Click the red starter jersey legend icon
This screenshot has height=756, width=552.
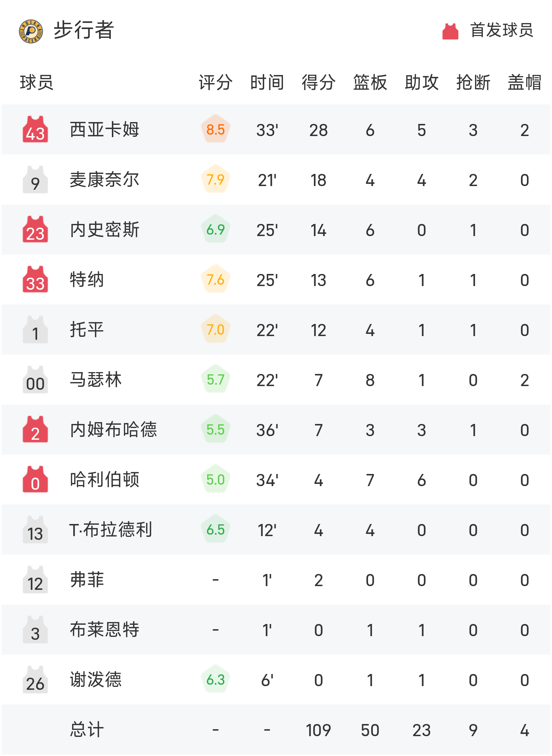[450, 31]
